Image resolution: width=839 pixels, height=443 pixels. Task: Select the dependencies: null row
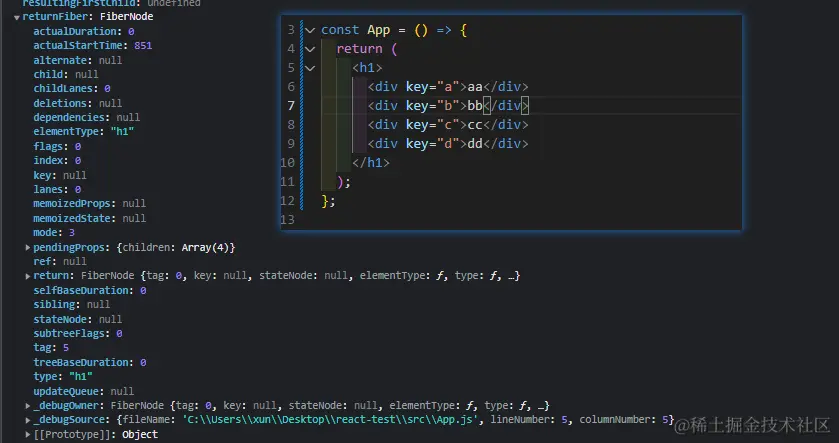(x=87, y=117)
